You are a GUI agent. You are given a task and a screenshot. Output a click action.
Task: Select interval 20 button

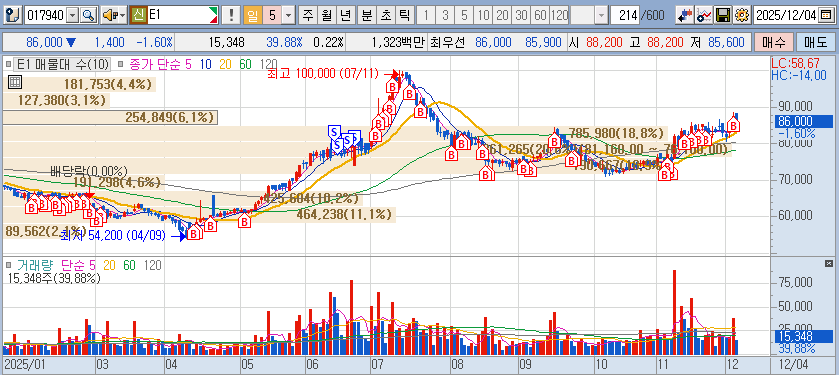(x=502, y=15)
